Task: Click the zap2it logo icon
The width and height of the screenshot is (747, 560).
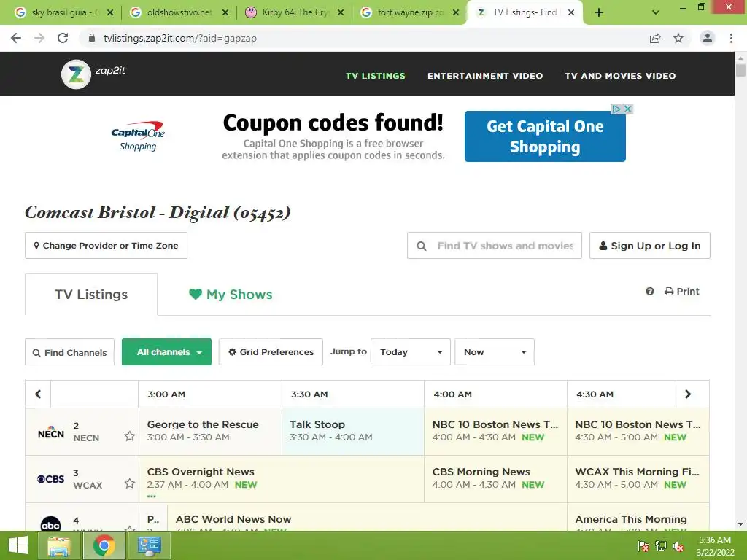Action: [76, 74]
